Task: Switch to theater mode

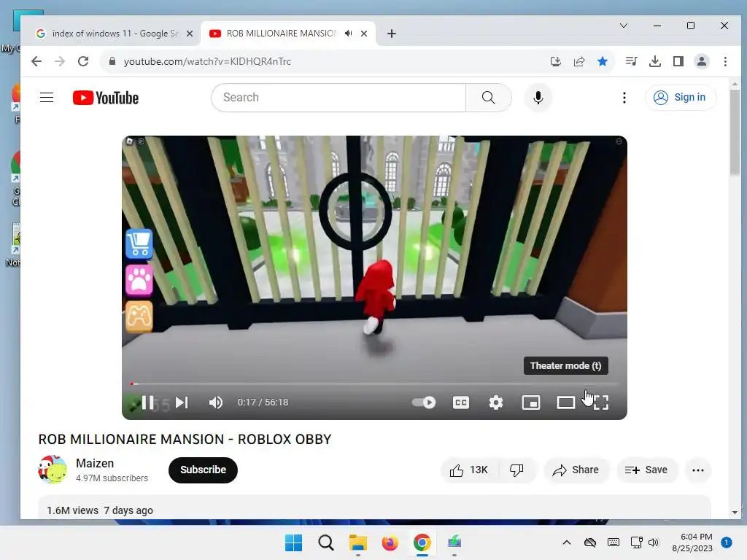Action: 565,402
